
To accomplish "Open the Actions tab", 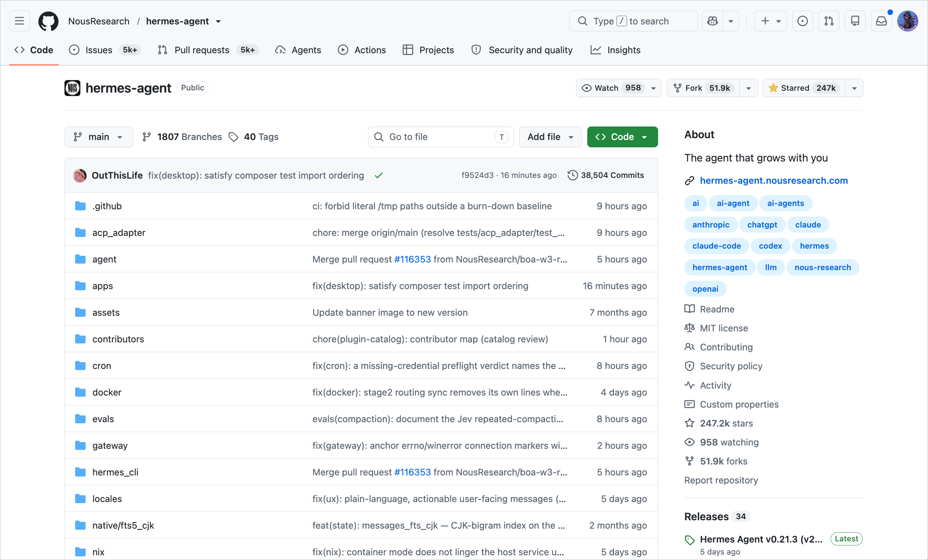I will 362,50.
